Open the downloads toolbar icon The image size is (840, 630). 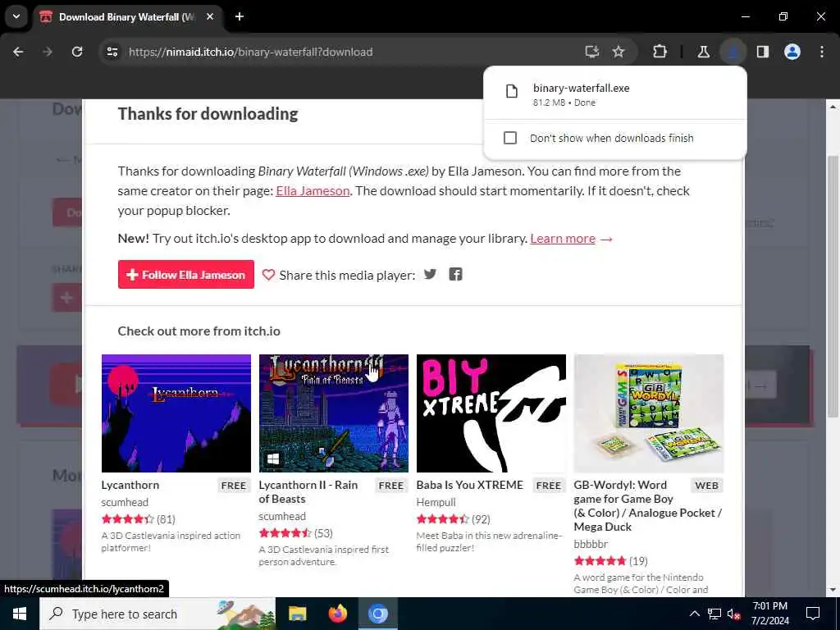point(733,52)
